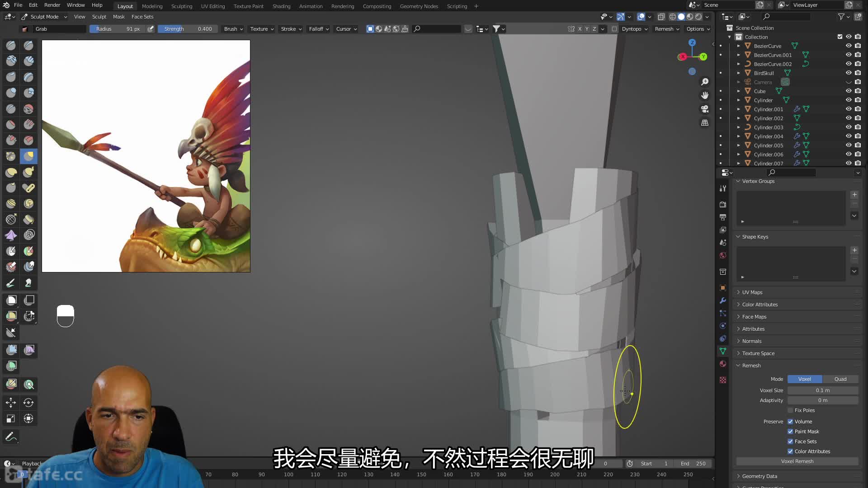Open the Remesh popover in header
Image resolution: width=868 pixels, height=488 pixels.
667,29
